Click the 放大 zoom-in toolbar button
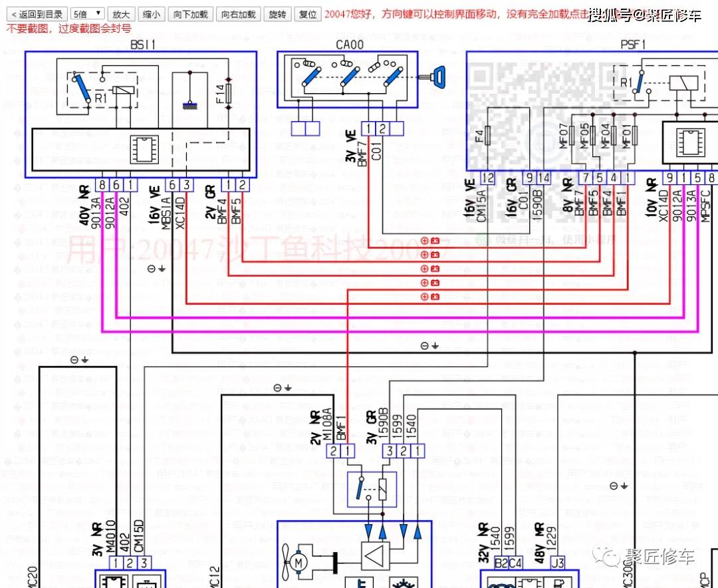The height and width of the screenshot is (588, 718). click(x=121, y=13)
